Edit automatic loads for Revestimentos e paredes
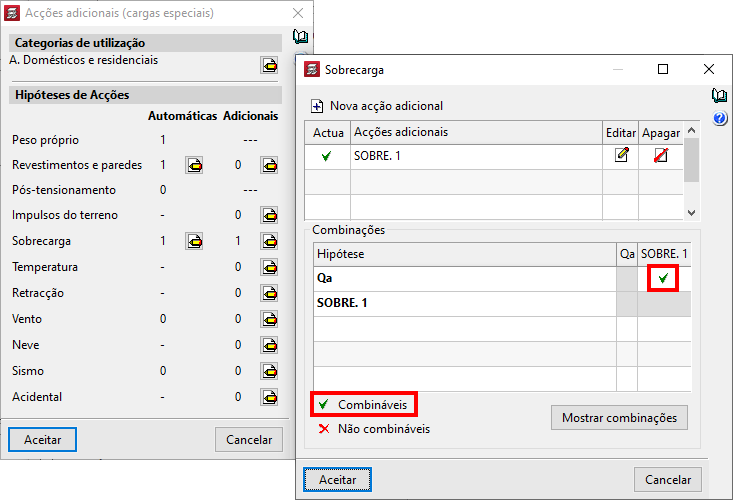The width and height of the screenshot is (733, 500). [x=194, y=165]
